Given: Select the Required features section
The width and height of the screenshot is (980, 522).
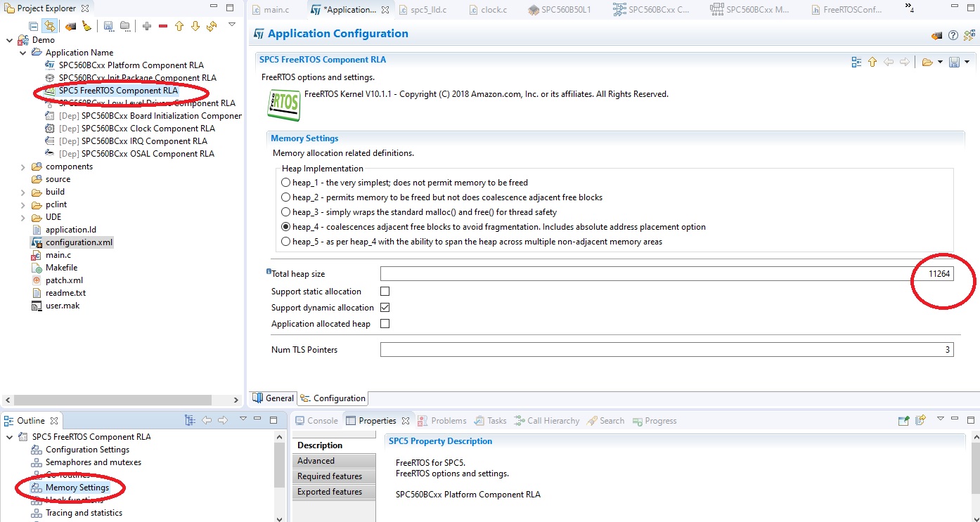Looking at the screenshot, I should (x=334, y=476).
